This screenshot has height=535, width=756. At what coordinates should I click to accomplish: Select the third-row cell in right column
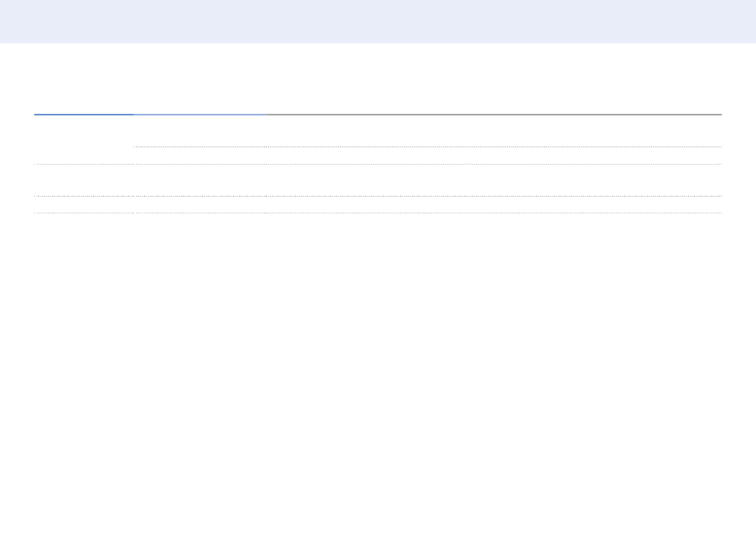click(494, 181)
